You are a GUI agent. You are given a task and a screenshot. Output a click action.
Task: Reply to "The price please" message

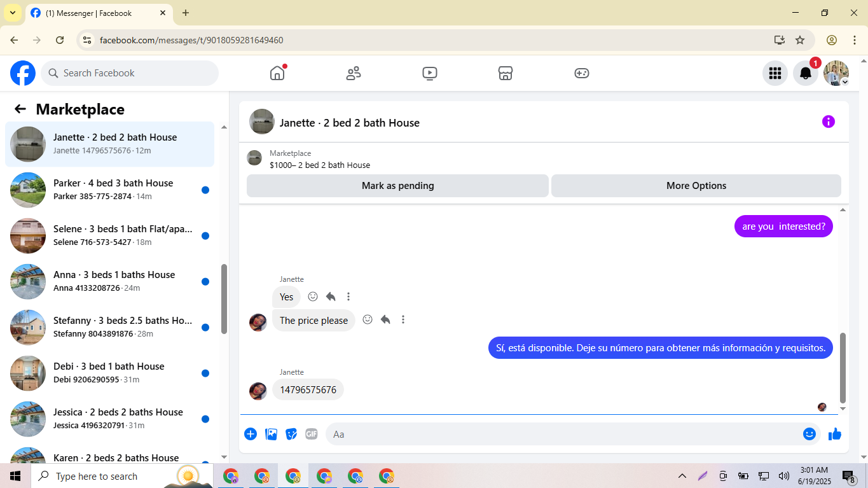[x=385, y=319]
